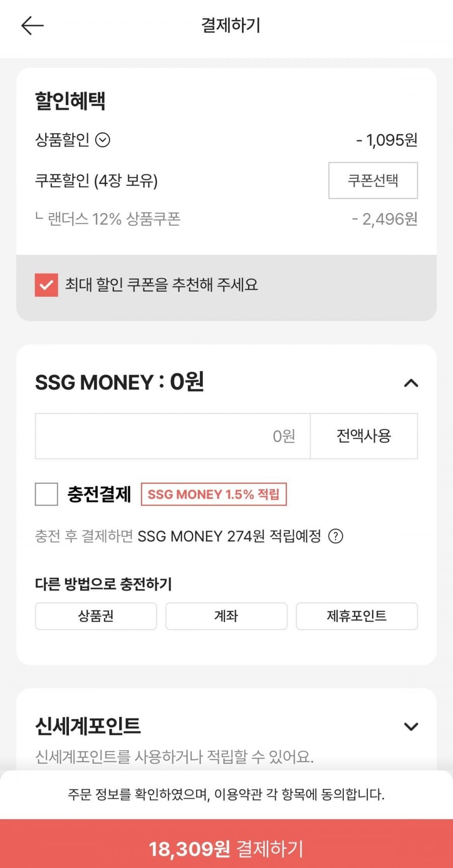The height and width of the screenshot is (868, 453).
Task: Choose 상품권 charging method
Action: [x=96, y=616]
